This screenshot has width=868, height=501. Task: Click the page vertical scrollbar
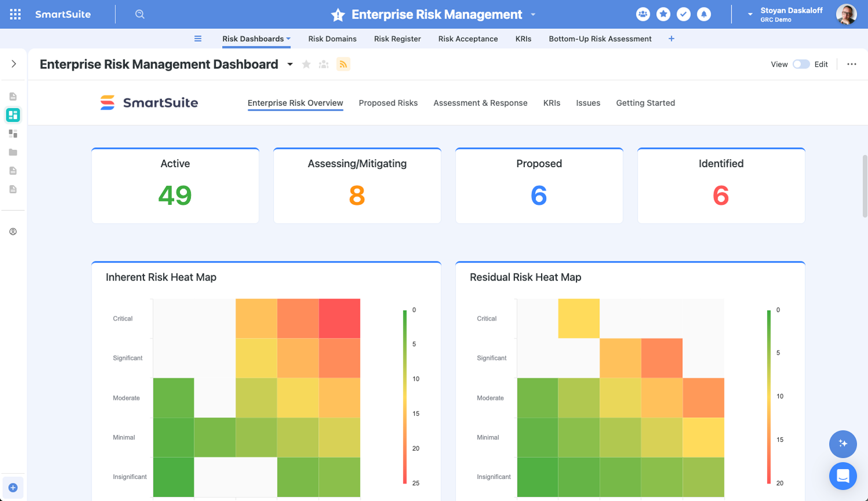(x=865, y=185)
